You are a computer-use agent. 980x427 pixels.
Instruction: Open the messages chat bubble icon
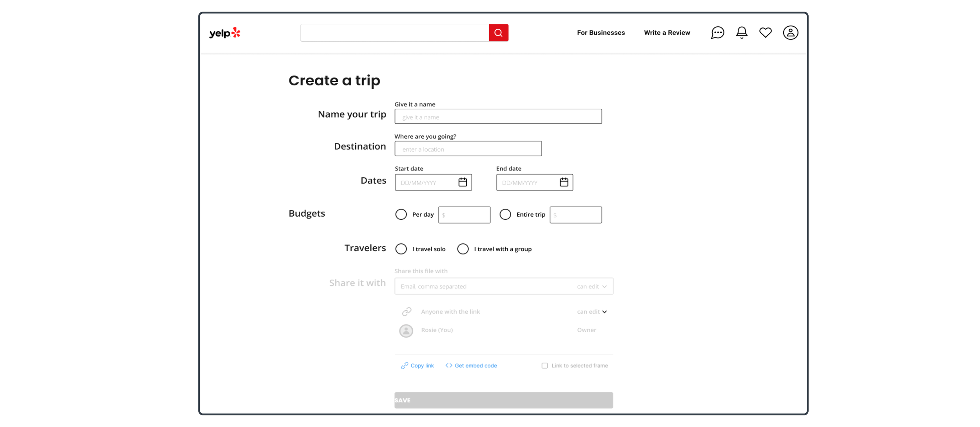tap(717, 33)
